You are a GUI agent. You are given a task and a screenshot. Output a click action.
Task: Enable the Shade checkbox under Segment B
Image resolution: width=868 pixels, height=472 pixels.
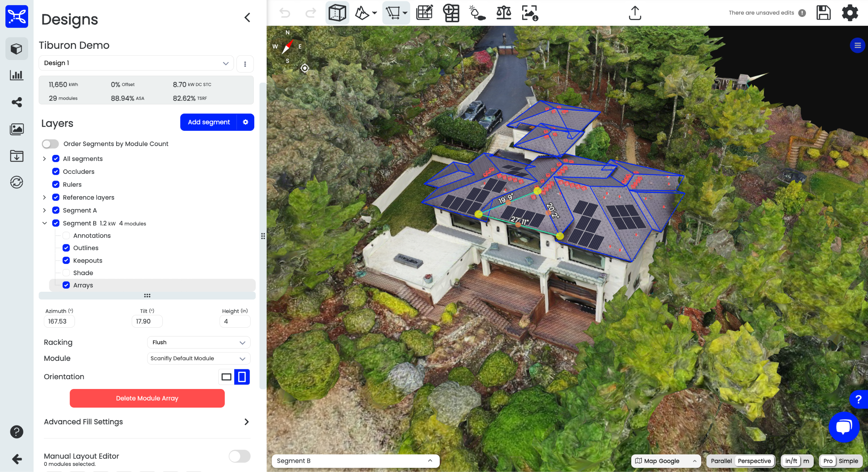point(66,273)
